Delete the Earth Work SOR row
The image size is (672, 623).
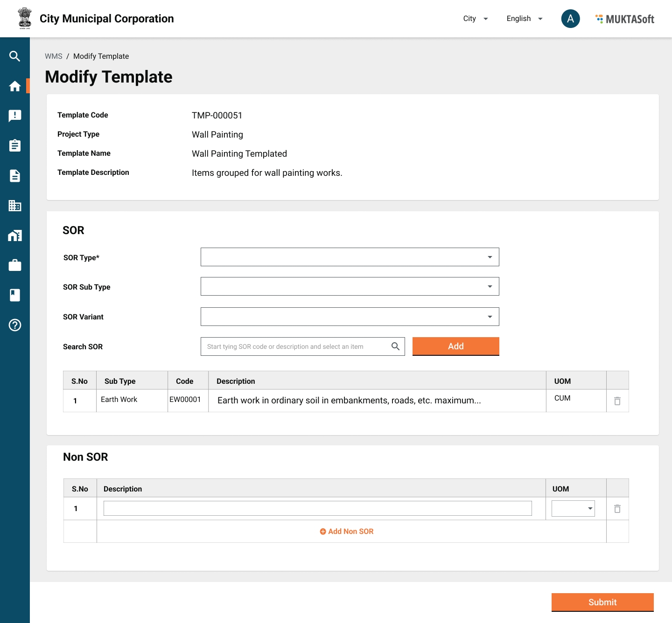(x=617, y=401)
